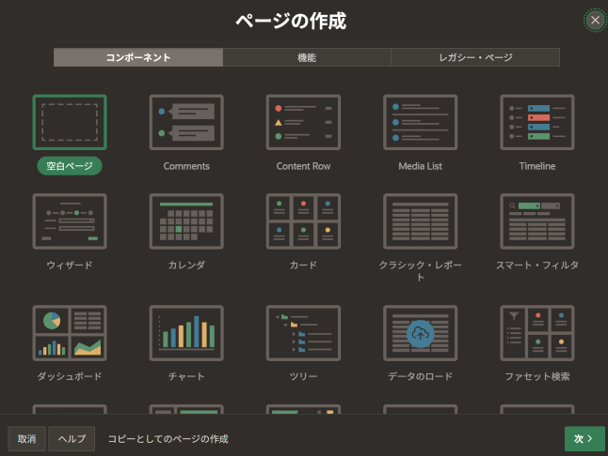608x456 pixels.
Task: Choose the Timeline page icon
Action: pos(537,122)
